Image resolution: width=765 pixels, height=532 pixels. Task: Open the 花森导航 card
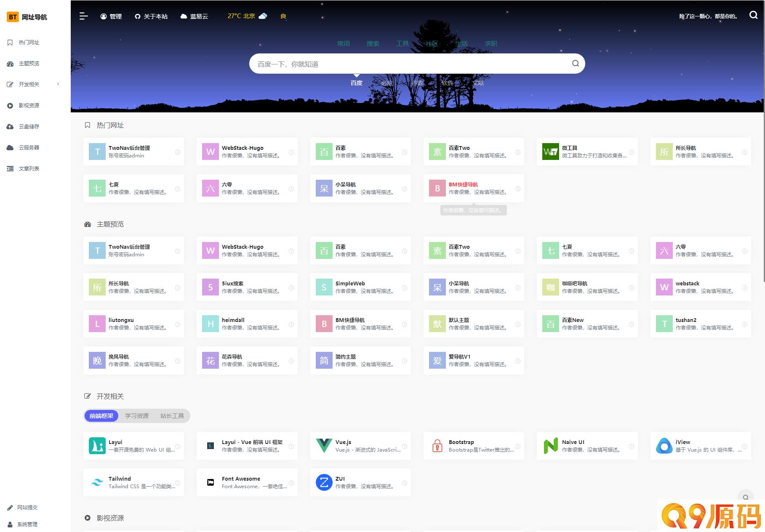(247, 360)
